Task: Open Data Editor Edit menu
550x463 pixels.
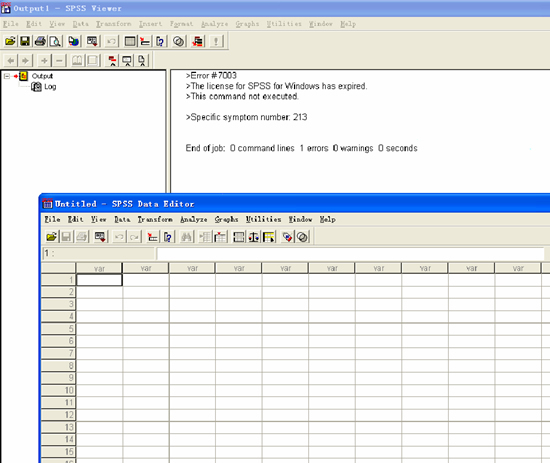Action: [75, 220]
